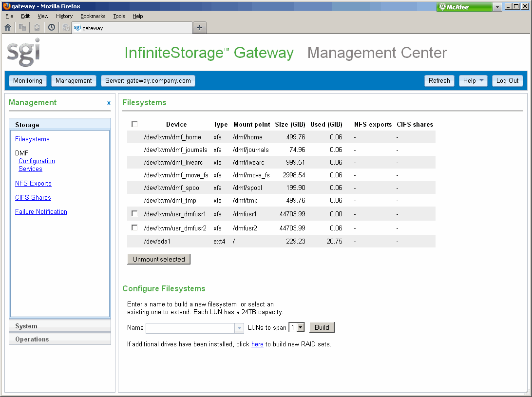This screenshot has width=532, height=397.
Task: Select the gateway browser tab
Action: coord(132,28)
